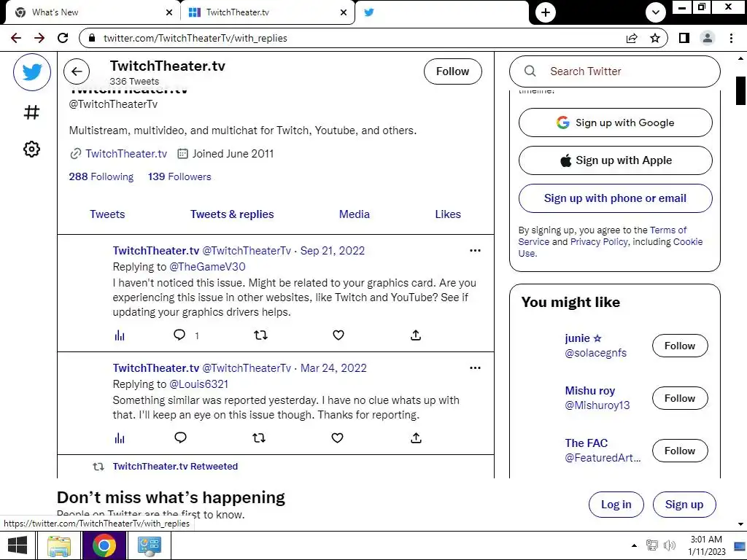
Task: Open the TwitchTheater.tv website link
Action: pyautogui.click(x=126, y=154)
